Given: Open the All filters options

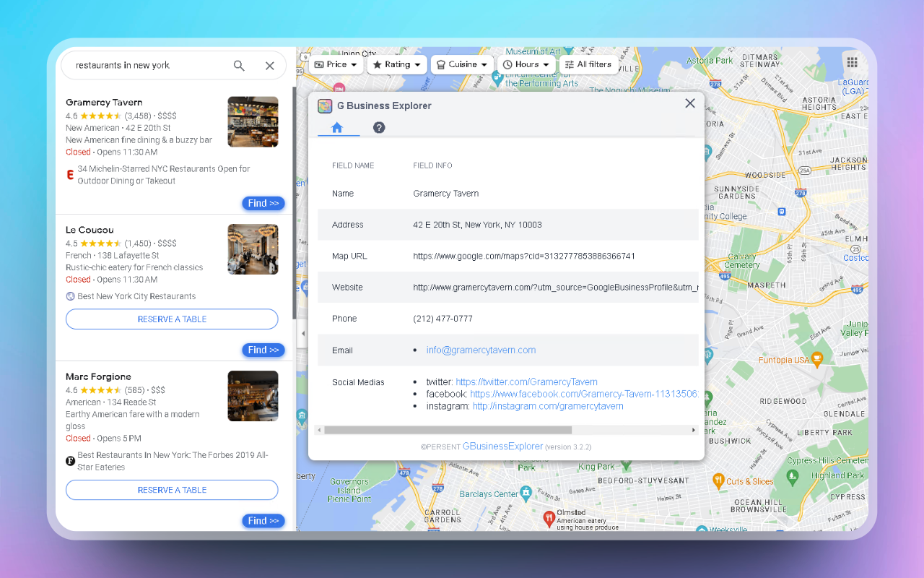Looking at the screenshot, I should [588, 64].
